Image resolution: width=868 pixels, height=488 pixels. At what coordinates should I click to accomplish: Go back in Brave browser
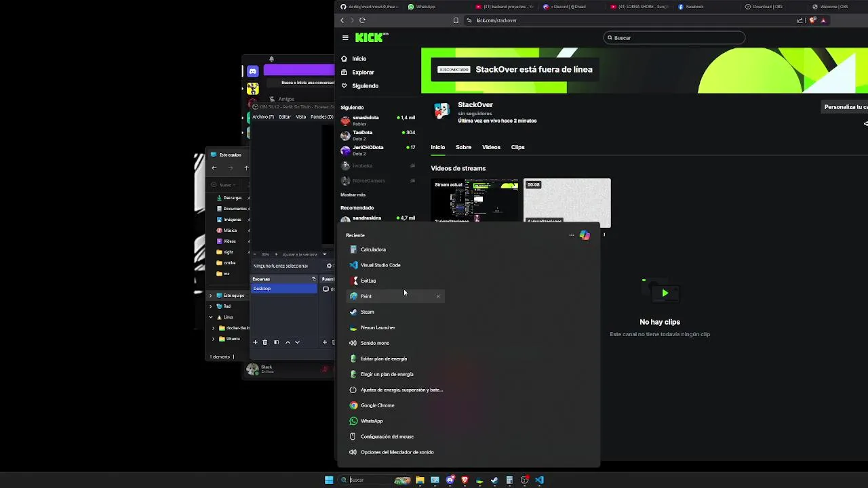342,20
